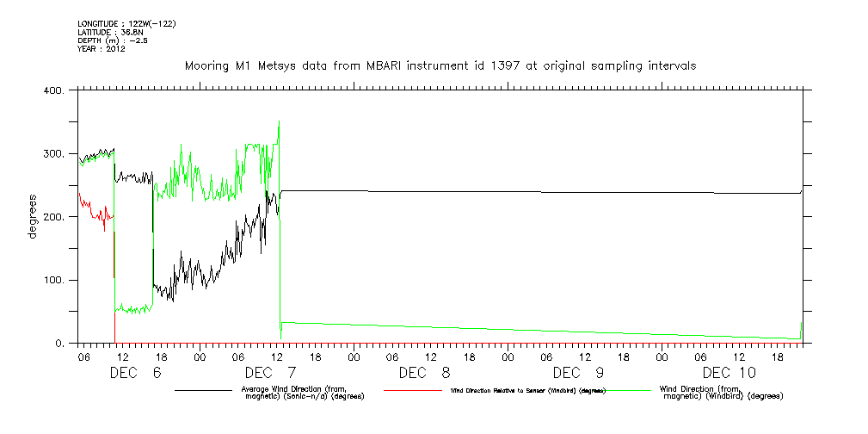The image size is (868, 434).
Task: Click the DEC 6 date label
Action: [x=136, y=373]
